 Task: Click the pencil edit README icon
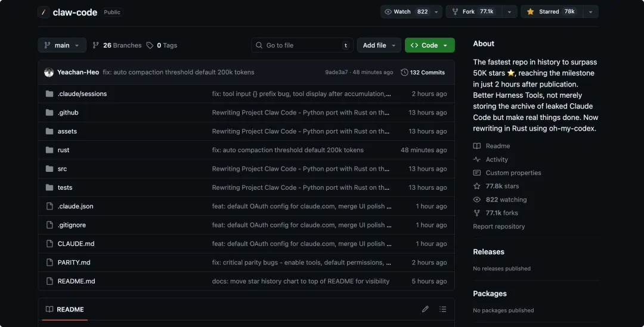(x=425, y=309)
